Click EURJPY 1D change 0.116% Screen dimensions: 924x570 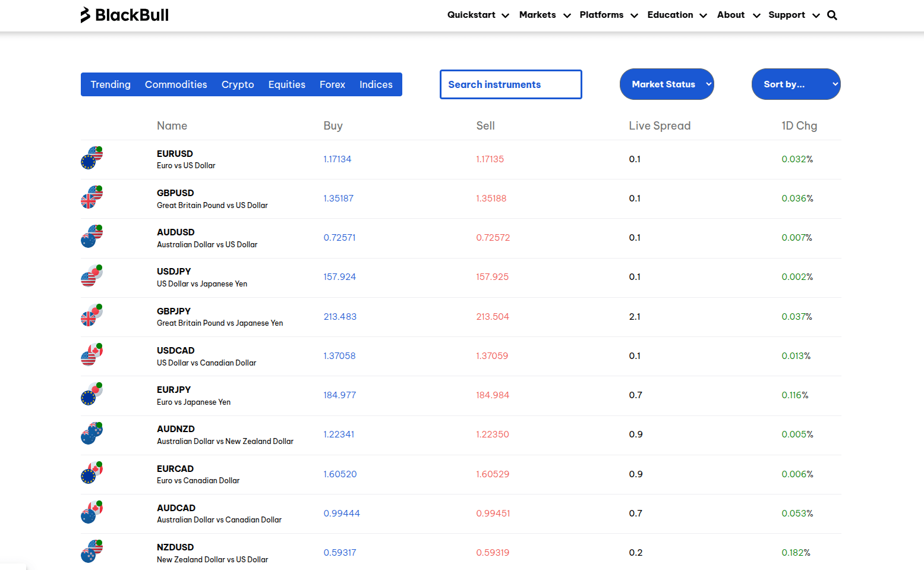[795, 395]
